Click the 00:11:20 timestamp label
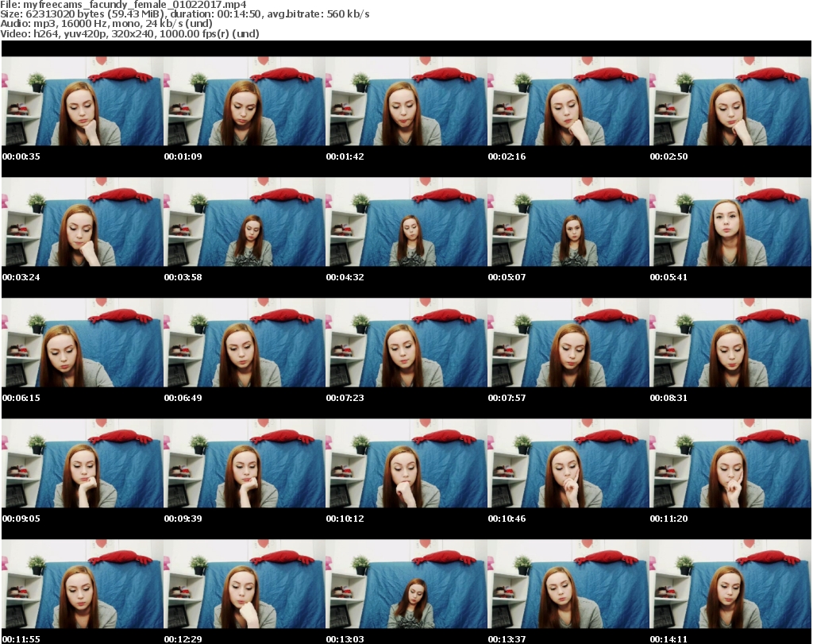Image resolution: width=813 pixels, height=644 pixels. [669, 519]
